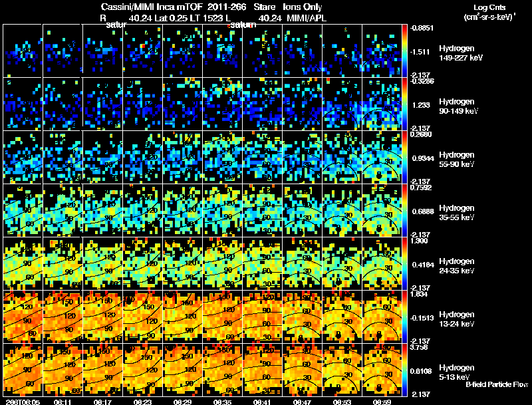Click the 06:17 time label

pos(102,402)
